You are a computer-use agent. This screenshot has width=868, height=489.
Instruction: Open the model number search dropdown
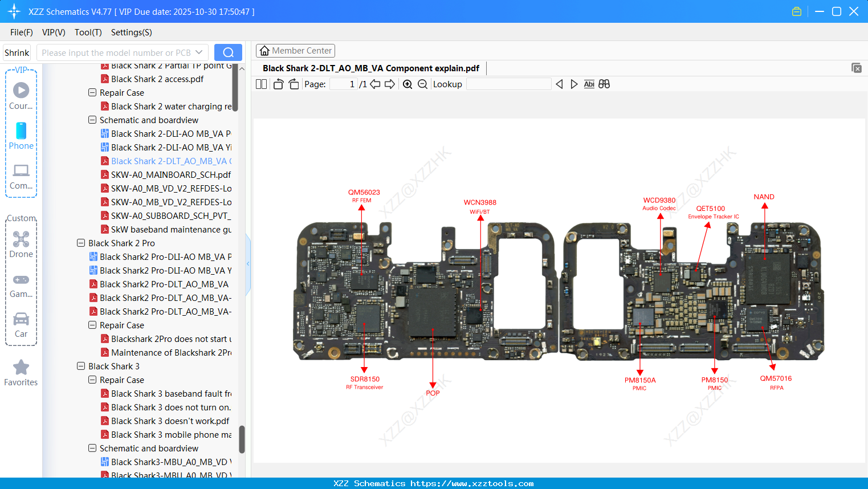[x=198, y=52]
